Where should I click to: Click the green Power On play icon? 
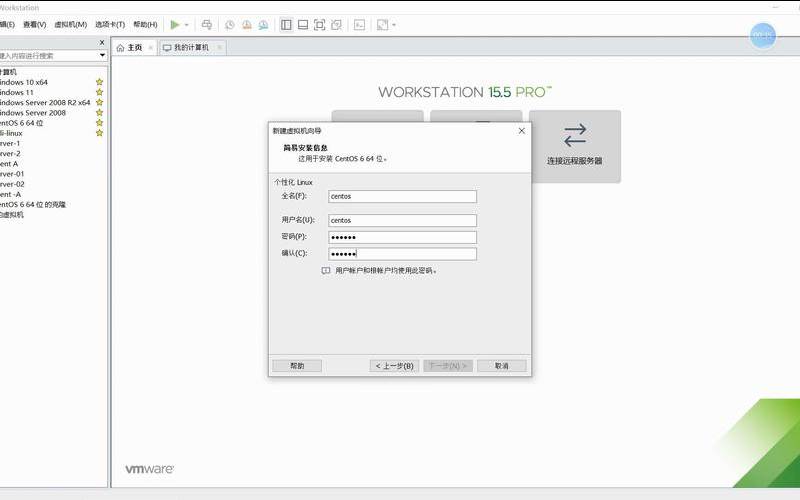point(175,24)
